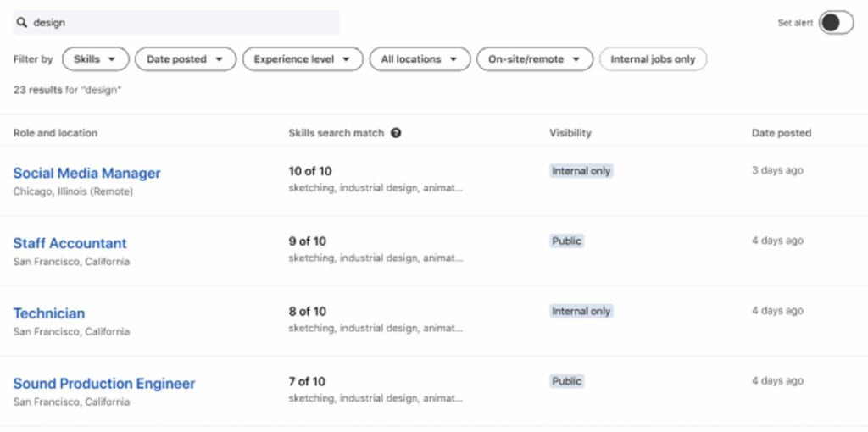Open the On-site/remote filter dropdown
Screen dimensions: 868x432
pos(534,59)
